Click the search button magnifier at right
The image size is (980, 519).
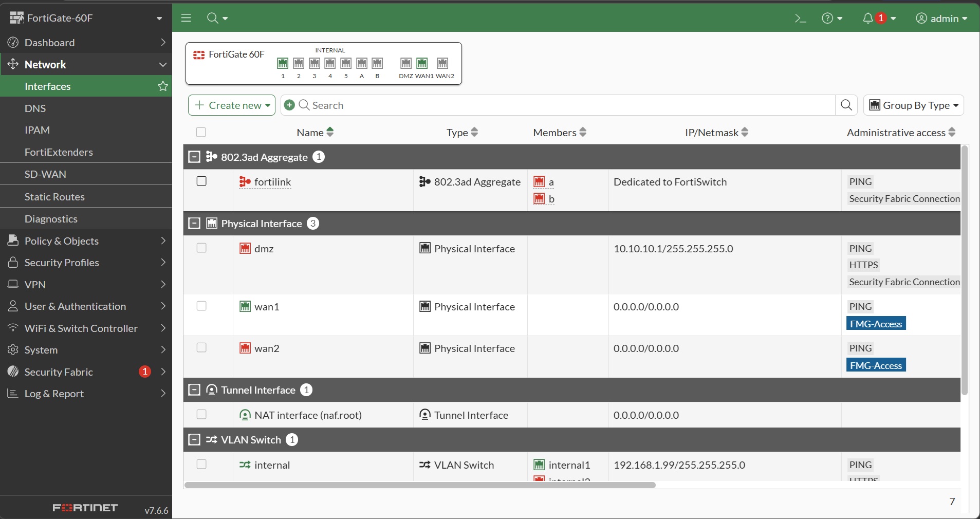click(846, 105)
